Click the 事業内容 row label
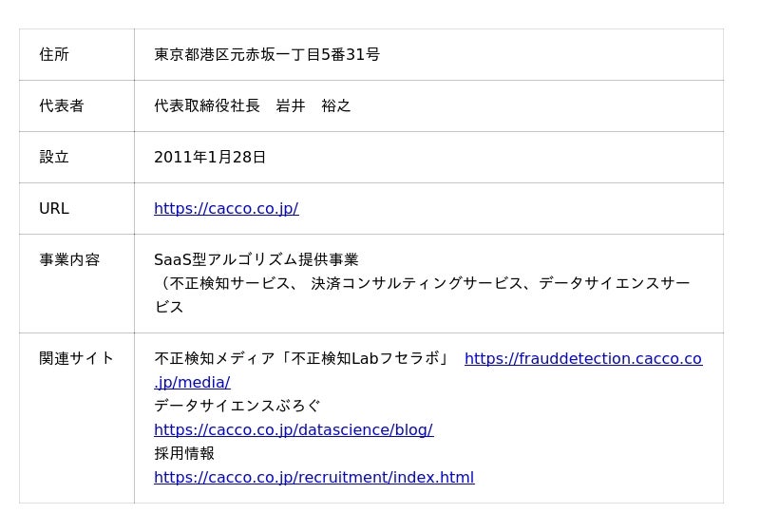This screenshot has height=532, width=760. 69,260
